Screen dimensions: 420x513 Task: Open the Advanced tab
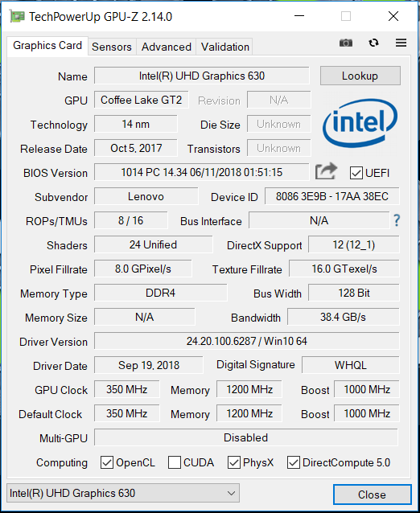point(167,47)
